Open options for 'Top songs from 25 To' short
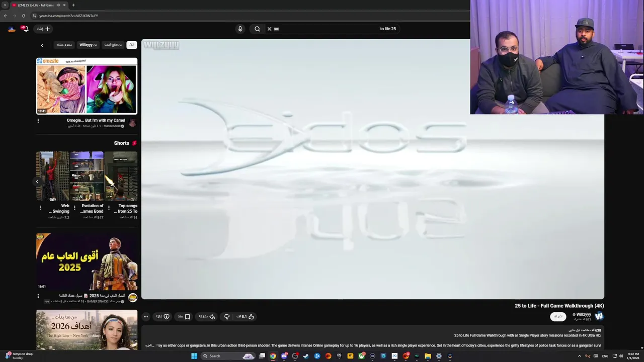 click(x=109, y=207)
